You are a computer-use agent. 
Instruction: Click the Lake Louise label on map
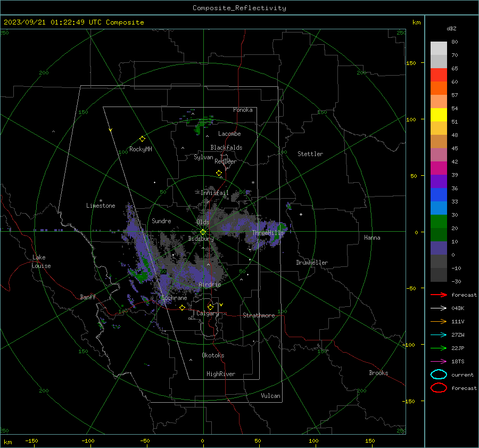tap(41, 262)
